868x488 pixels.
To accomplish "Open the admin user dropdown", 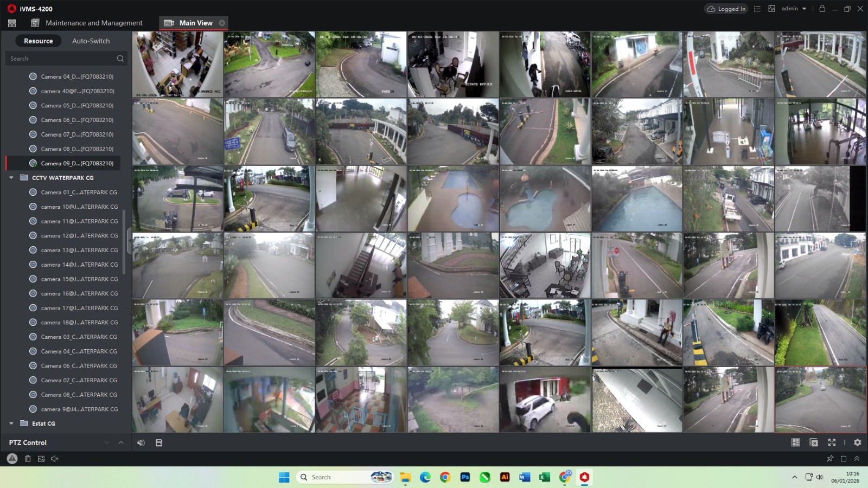I will tap(794, 9).
